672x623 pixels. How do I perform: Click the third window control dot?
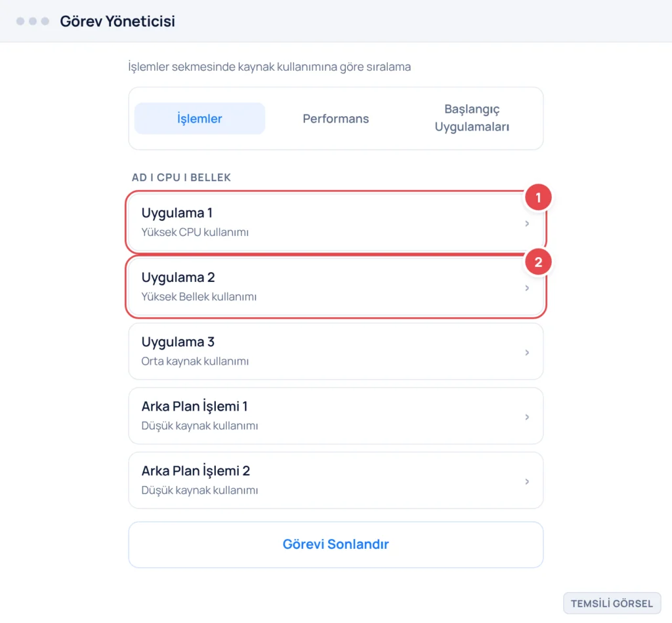[x=45, y=22]
